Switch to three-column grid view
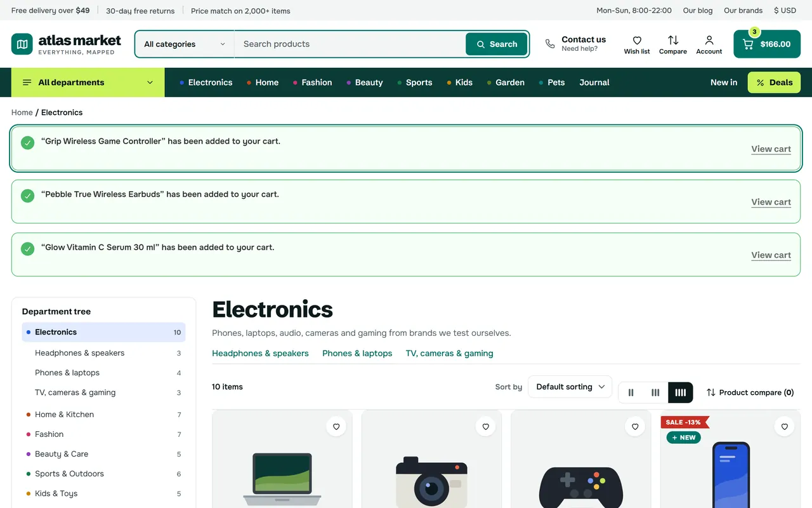Screen dimensions: 812x508 pos(655,392)
